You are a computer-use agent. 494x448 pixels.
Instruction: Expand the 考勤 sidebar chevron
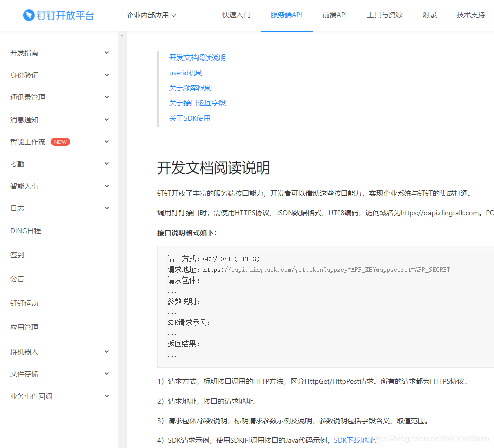click(106, 164)
